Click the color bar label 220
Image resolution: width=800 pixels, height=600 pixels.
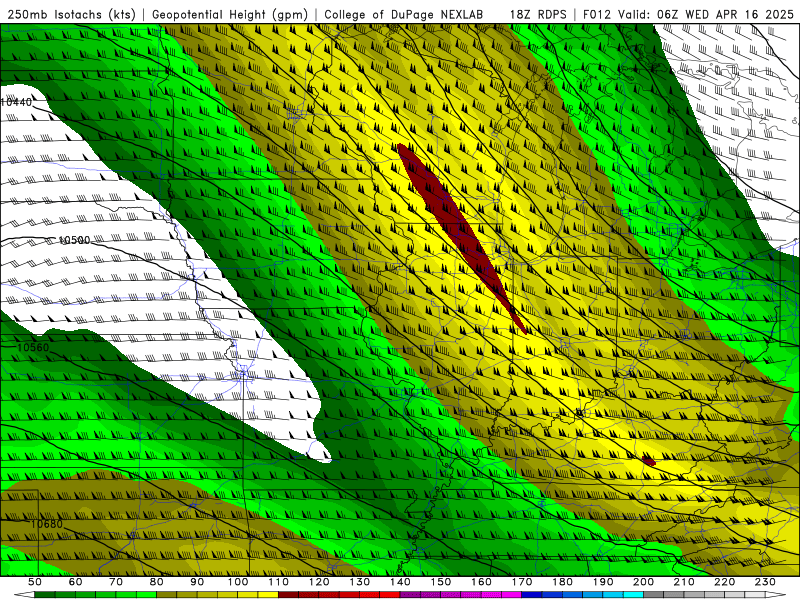[x=724, y=582]
